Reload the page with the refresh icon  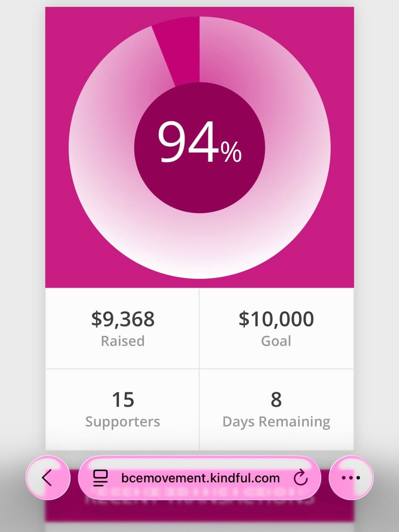[300, 478]
